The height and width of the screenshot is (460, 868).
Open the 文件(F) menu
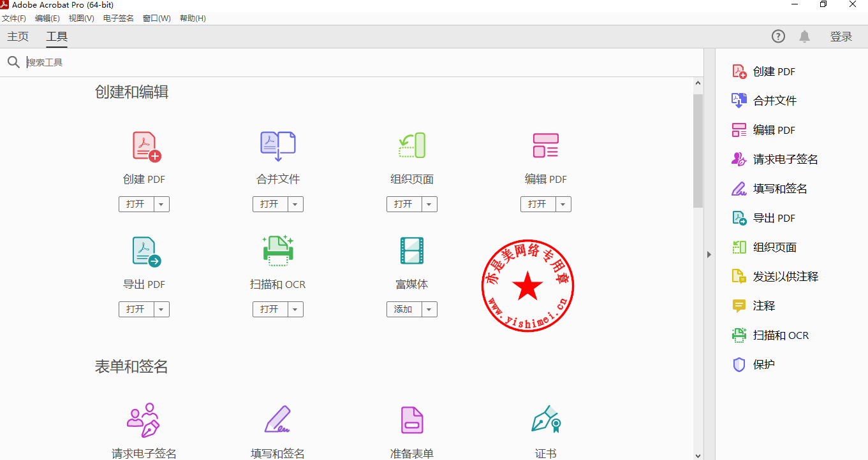tap(14, 18)
